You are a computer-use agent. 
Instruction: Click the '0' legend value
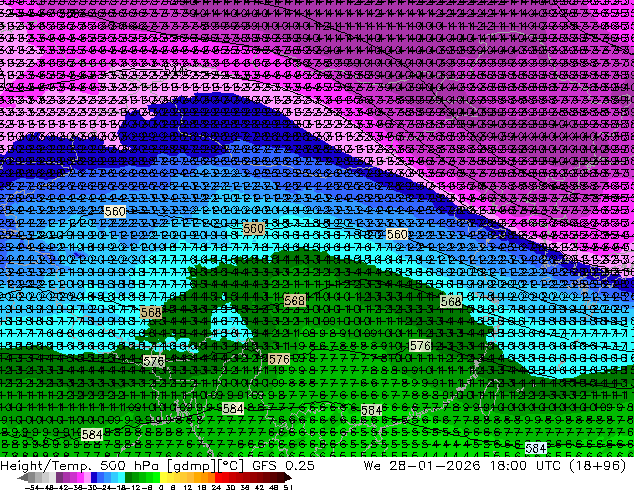[x=161, y=488]
